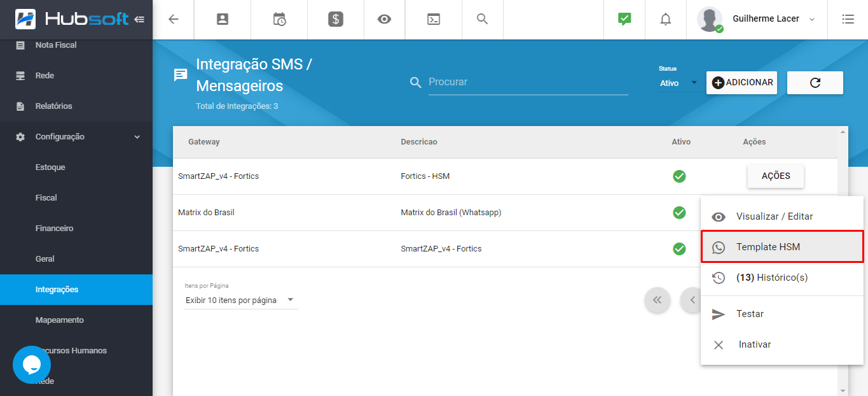Click the Ativo column header
868x396 pixels.
[x=681, y=142]
